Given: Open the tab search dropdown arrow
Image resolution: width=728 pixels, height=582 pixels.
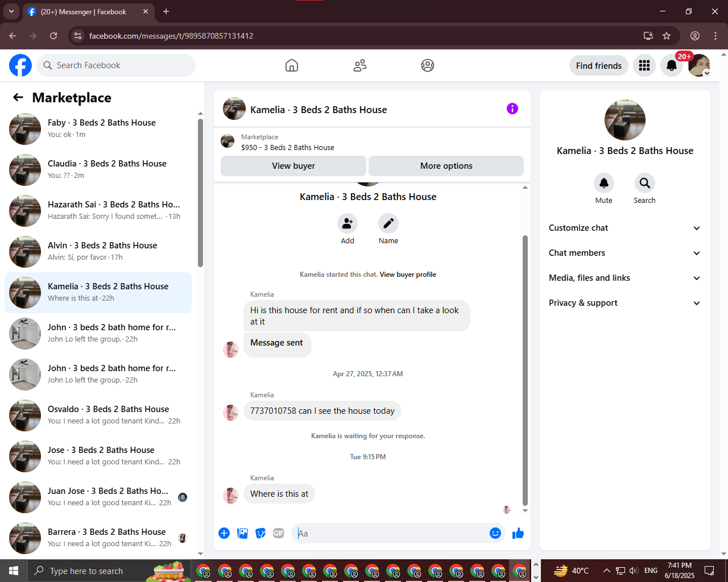Looking at the screenshot, I should tap(11, 11).
